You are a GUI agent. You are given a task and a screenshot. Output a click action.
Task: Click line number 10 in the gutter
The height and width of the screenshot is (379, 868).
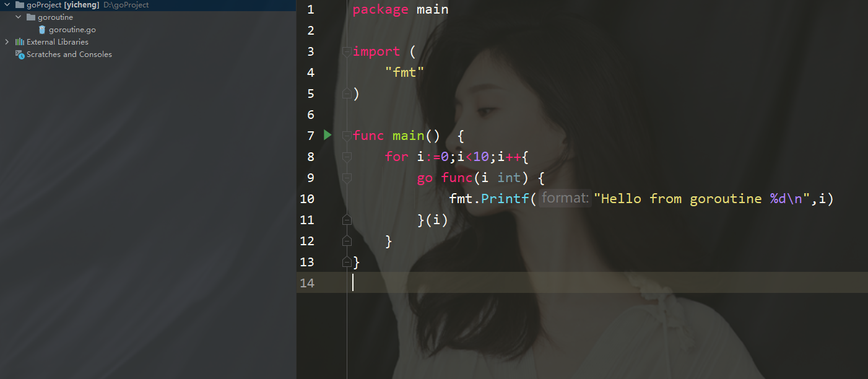point(307,199)
